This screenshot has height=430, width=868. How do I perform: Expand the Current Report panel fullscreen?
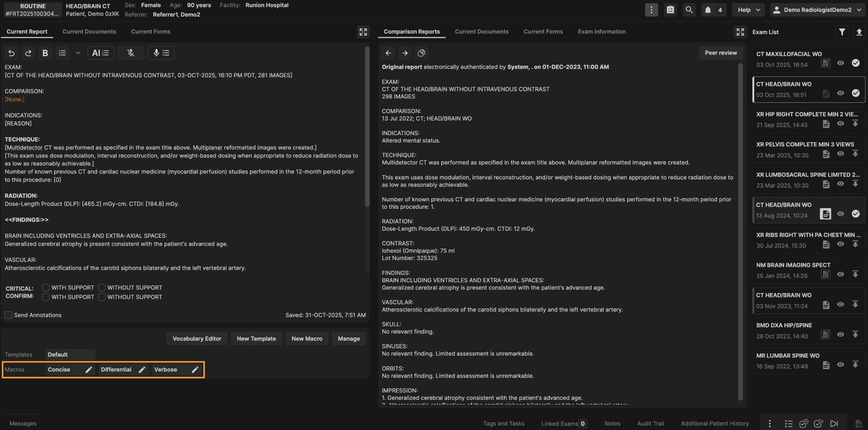[x=363, y=32]
